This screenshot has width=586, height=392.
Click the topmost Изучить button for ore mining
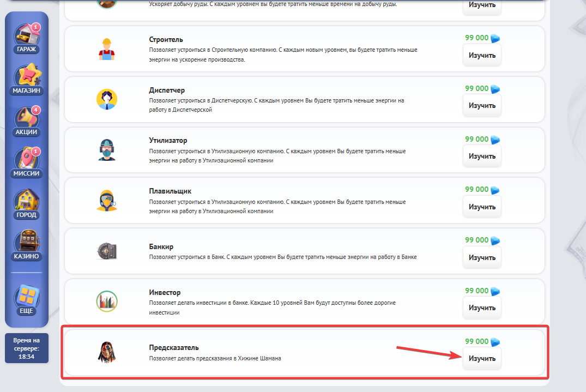pyautogui.click(x=482, y=7)
